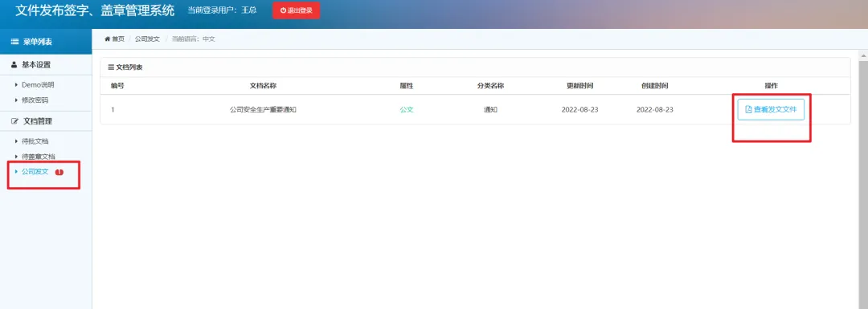The height and width of the screenshot is (309, 868).
Task: Click the 2022-08-23 date under 创建时间
Action: point(655,110)
